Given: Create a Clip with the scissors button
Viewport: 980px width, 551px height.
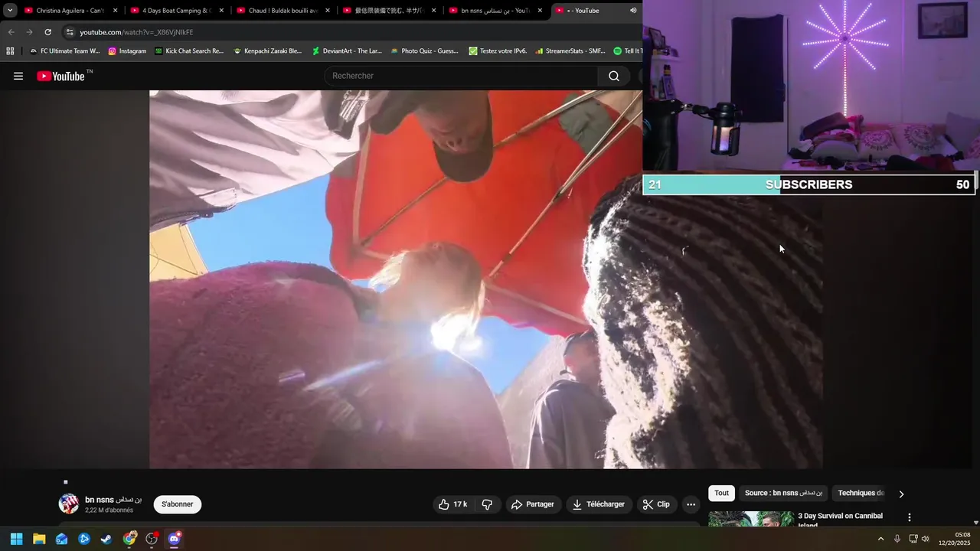Looking at the screenshot, I should click(x=657, y=504).
